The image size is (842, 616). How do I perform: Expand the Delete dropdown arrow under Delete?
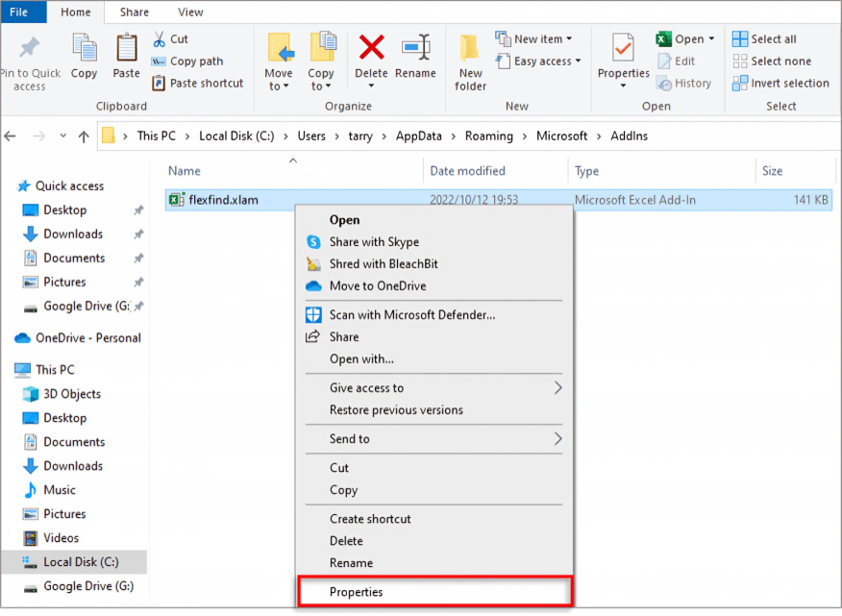(371, 86)
